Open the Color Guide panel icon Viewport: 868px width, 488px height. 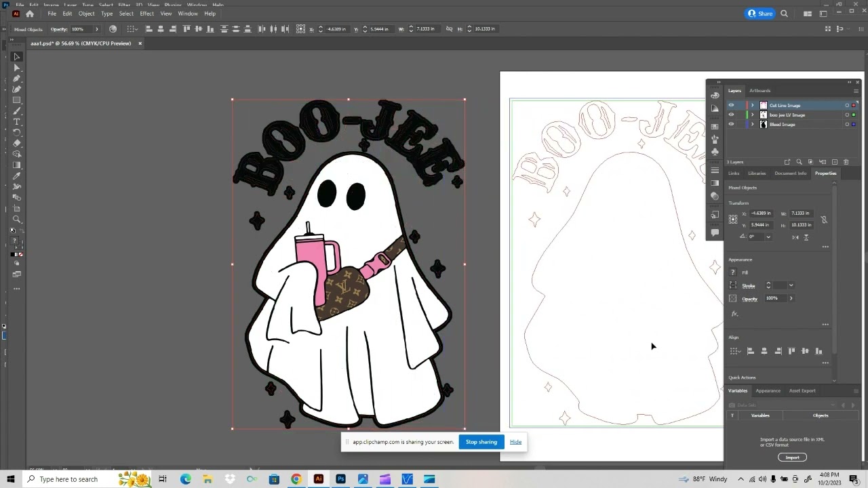715,108
